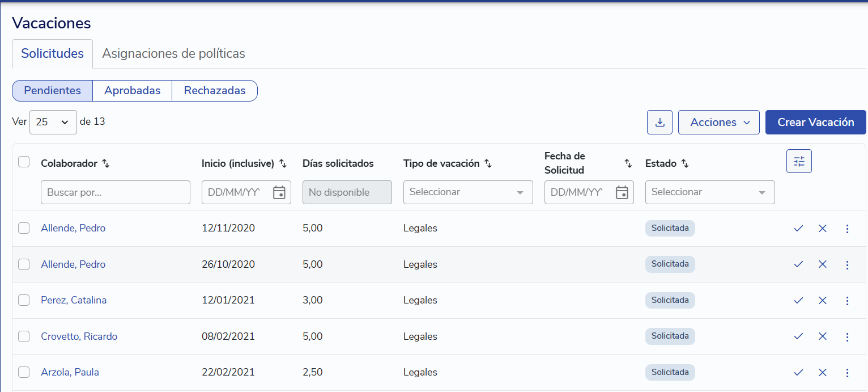The height and width of the screenshot is (392, 868).
Task: Click the Colaborador search input field
Action: (115, 192)
